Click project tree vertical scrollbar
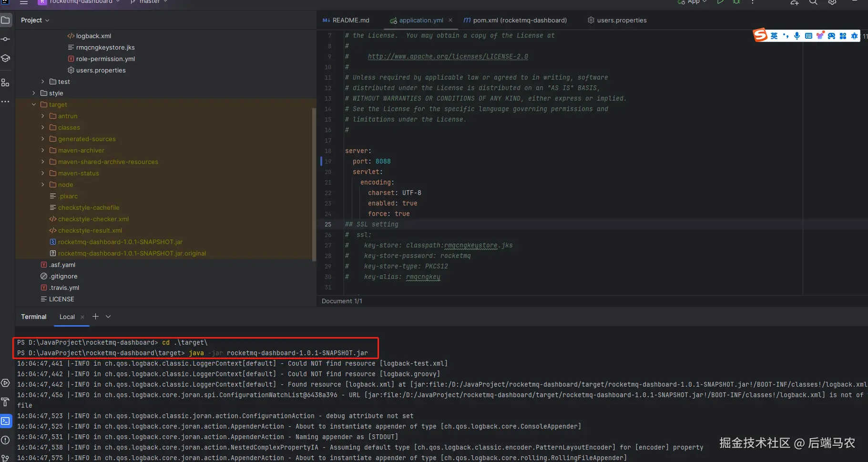The width and height of the screenshot is (868, 462). (314, 185)
